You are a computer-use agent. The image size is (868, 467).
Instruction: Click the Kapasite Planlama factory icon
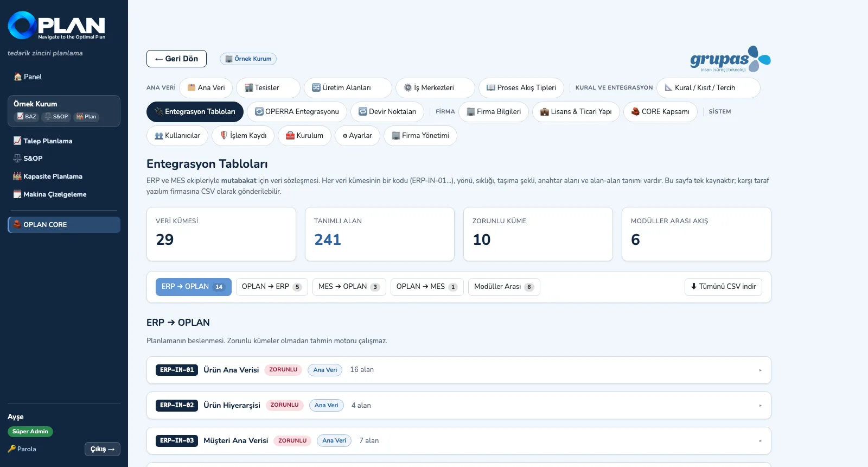click(x=17, y=176)
